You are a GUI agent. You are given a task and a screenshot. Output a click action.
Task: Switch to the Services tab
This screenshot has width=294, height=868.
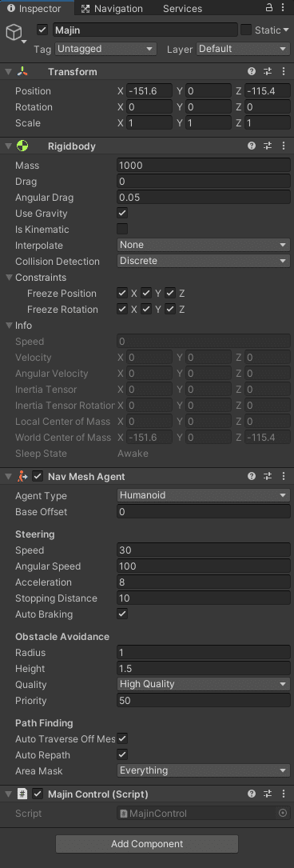[x=182, y=8]
